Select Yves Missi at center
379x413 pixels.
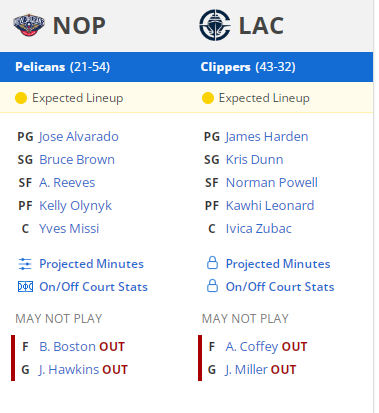(69, 229)
